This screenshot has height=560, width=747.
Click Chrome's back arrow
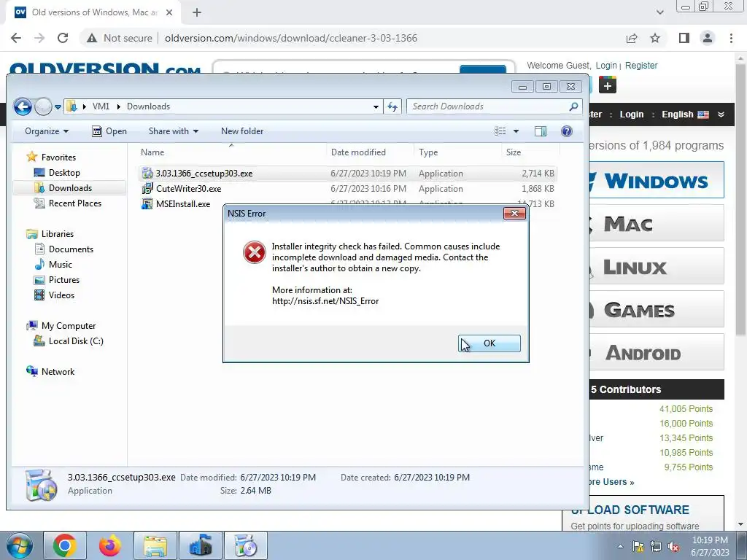point(16,38)
